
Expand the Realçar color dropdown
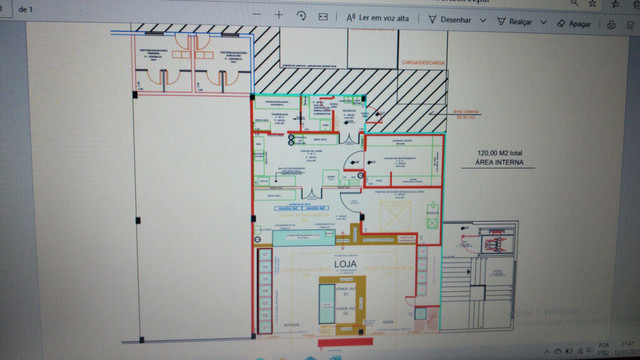[x=544, y=22]
